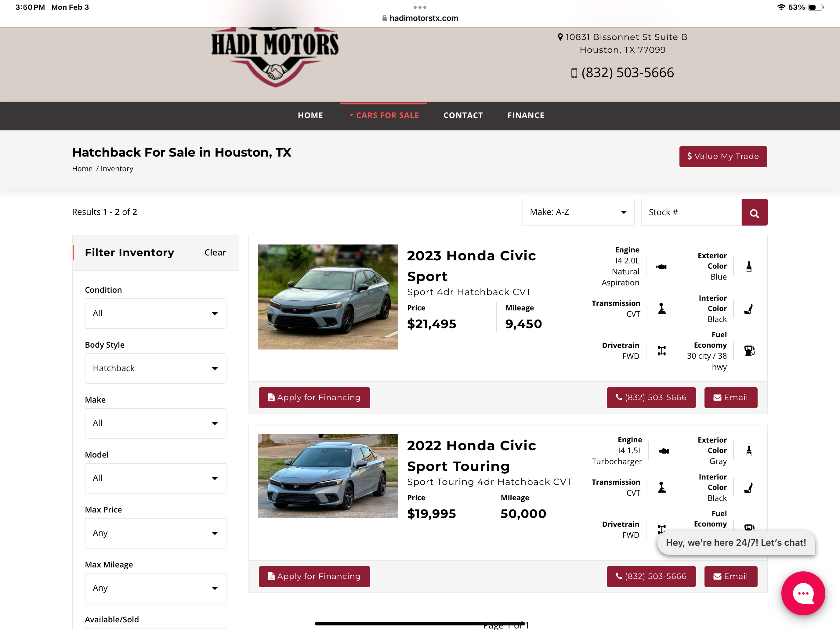Open the Body Style dropdown showing Hatchback
840x630 pixels.
tap(156, 368)
